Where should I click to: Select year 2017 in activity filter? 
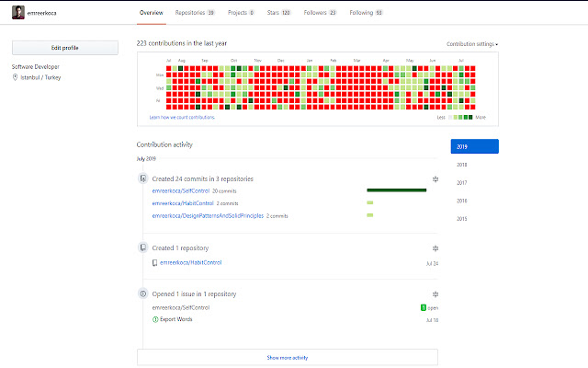pos(461,182)
